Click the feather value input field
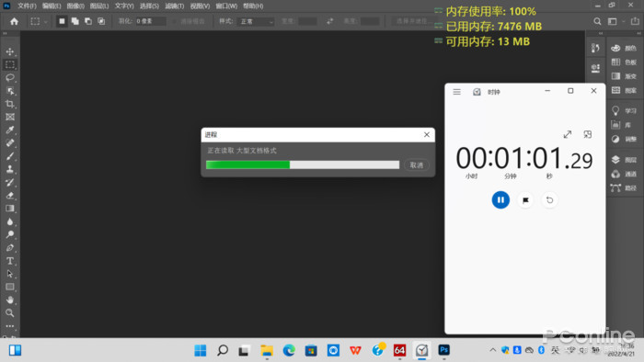 click(150, 21)
